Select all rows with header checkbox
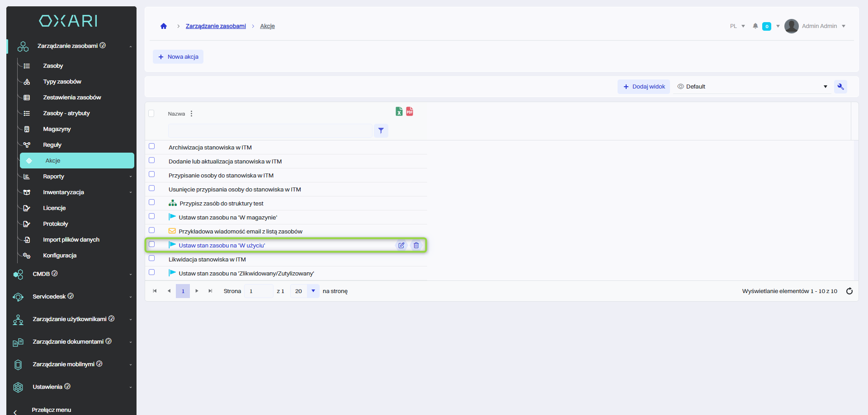868x415 pixels. (x=151, y=113)
